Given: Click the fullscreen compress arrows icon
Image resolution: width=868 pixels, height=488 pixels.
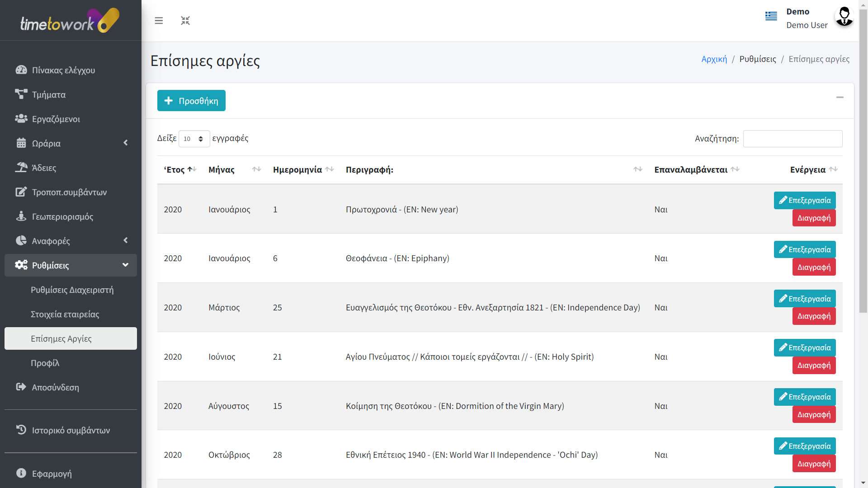Looking at the screenshot, I should 185,21.
